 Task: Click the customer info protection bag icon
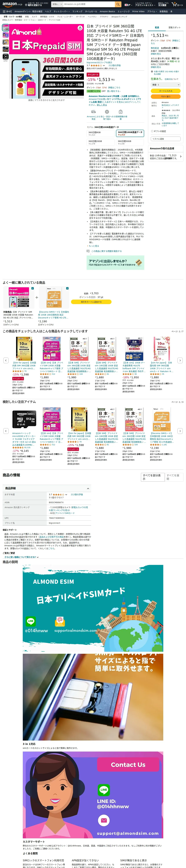[x=121, y=112]
